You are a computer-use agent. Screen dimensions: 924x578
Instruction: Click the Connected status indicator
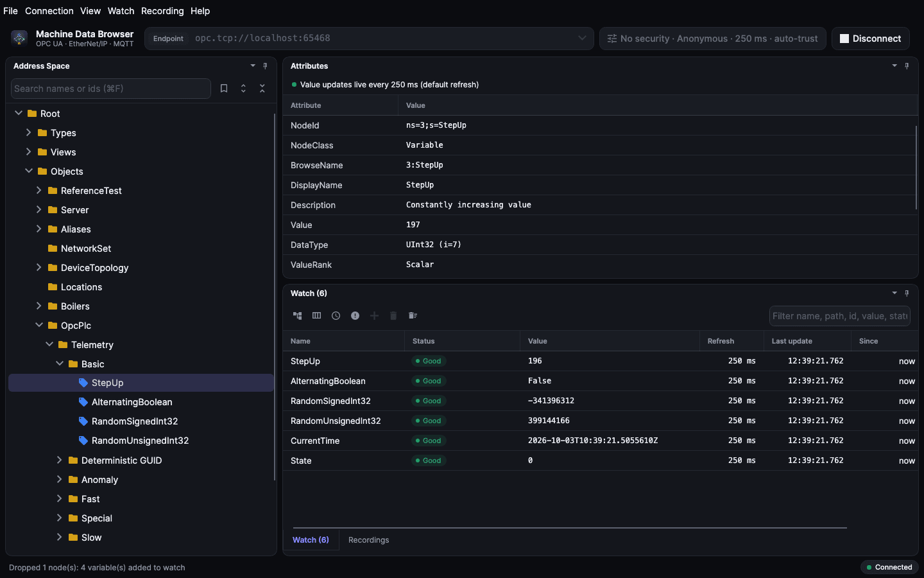coord(889,567)
